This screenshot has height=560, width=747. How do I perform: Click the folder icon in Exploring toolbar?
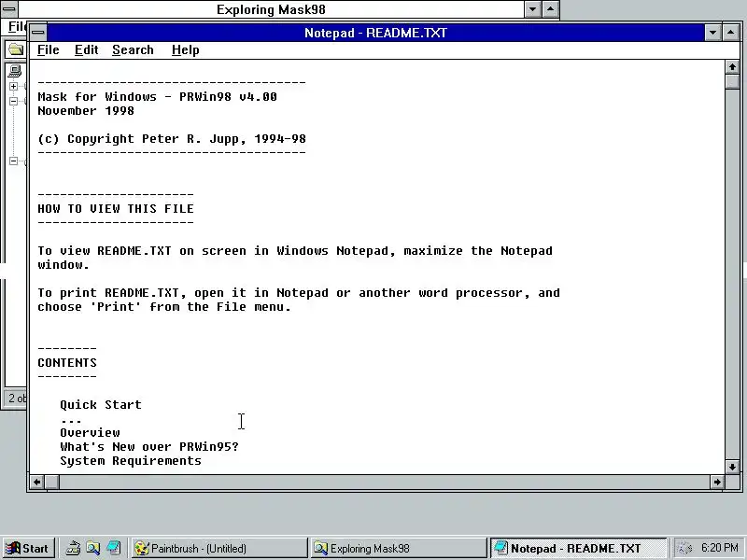(x=16, y=49)
